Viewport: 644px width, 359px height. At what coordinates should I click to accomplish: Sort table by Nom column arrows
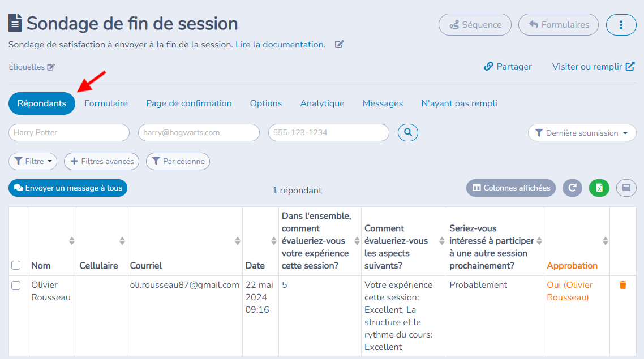click(72, 241)
